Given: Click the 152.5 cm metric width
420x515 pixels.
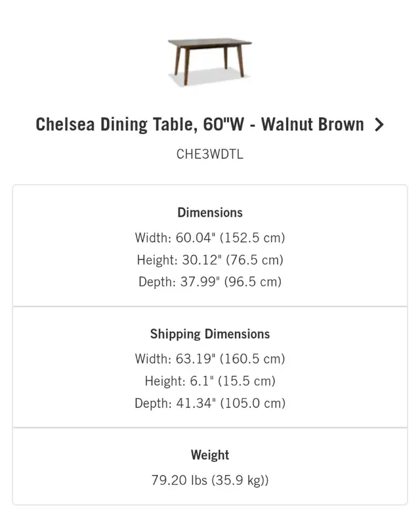Looking at the screenshot, I should (x=256, y=238).
